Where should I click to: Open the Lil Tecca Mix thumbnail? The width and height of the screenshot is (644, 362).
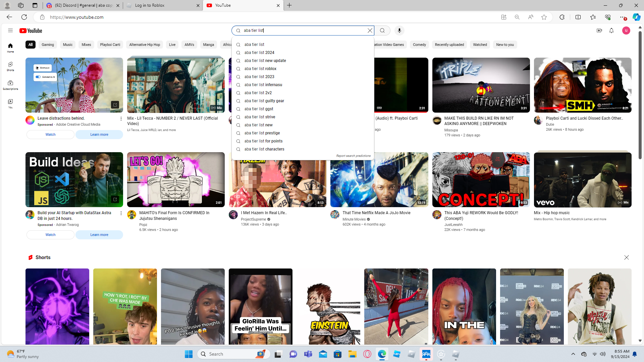(x=176, y=85)
